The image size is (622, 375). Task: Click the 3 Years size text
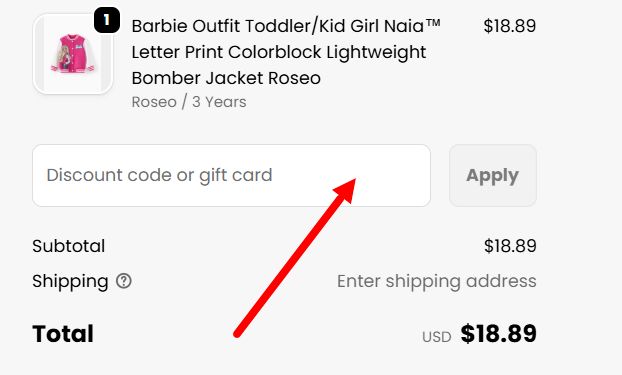[x=219, y=102]
